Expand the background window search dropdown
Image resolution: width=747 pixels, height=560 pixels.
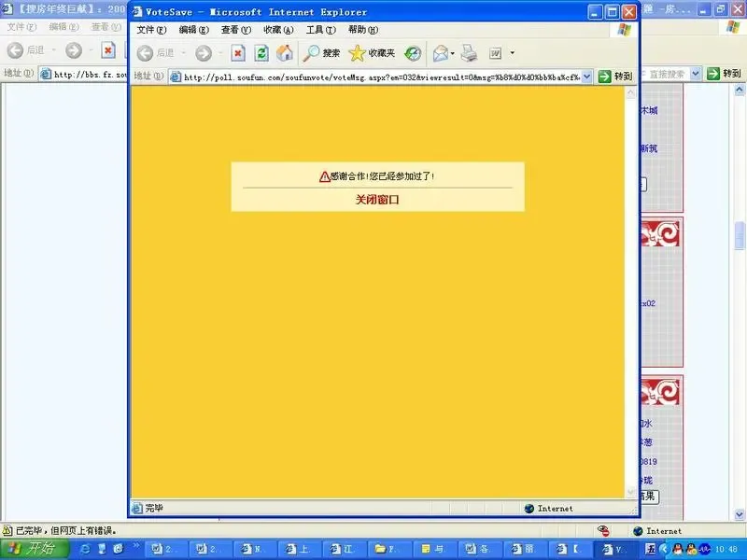pyautogui.click(x=695, y=74)
